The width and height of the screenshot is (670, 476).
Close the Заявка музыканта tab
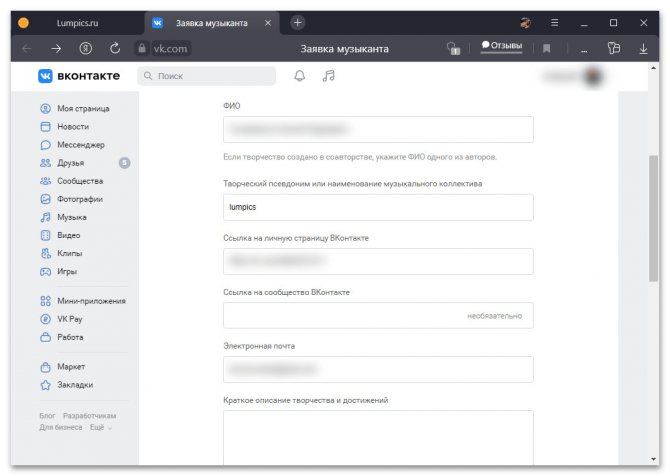click(x=268, y=23)
